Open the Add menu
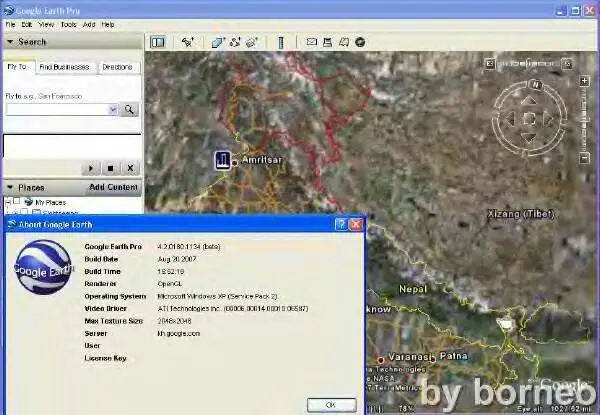The height and width of the screenshot is (415, 600). click(x=89, y=24)
